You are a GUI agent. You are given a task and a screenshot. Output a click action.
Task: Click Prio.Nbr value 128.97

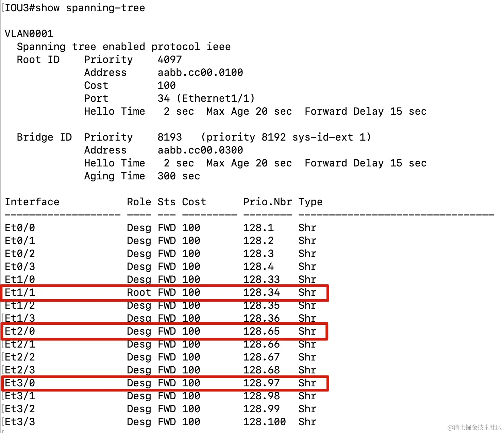[262, 383]
